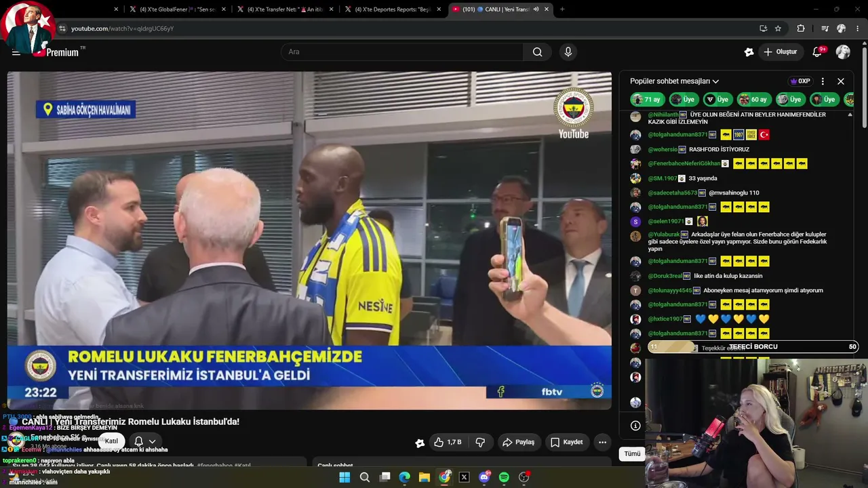Viewport: 868px width, 488px height.
Task: Open File Explorer from the taskbar
Action: tap(425, 477)
